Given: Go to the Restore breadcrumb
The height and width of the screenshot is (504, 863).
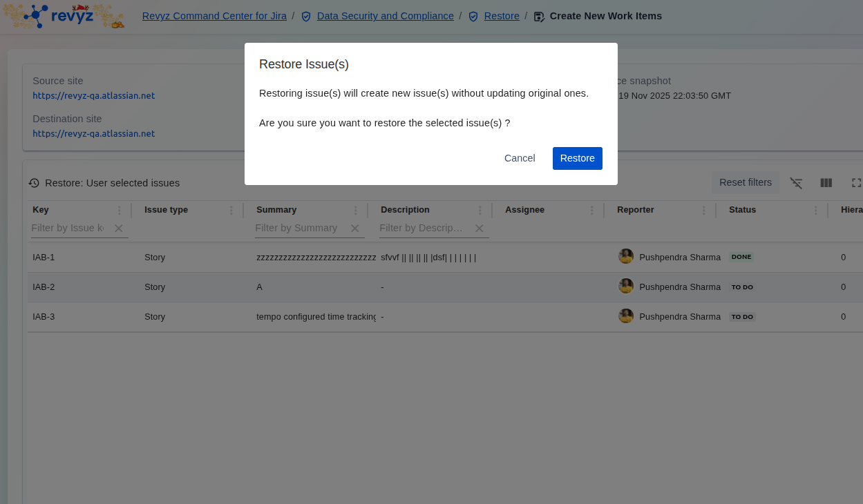Looking at the screenshot, I should pyautogui.click(x=502, y=16).
